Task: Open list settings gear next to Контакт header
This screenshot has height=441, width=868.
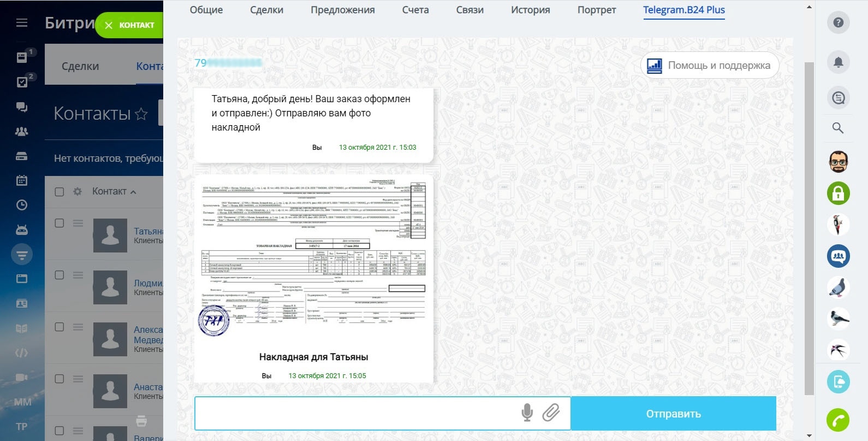Action: [78, 192]
